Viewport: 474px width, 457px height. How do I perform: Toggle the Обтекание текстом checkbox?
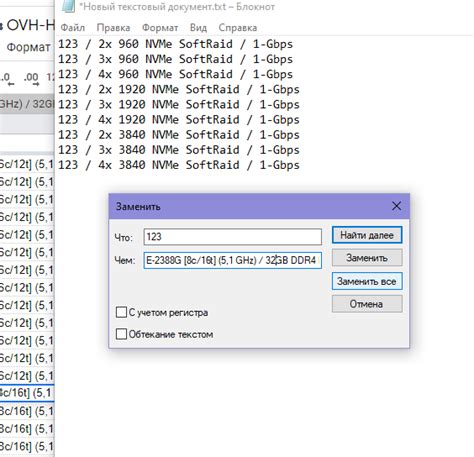[x=121, y=334]
